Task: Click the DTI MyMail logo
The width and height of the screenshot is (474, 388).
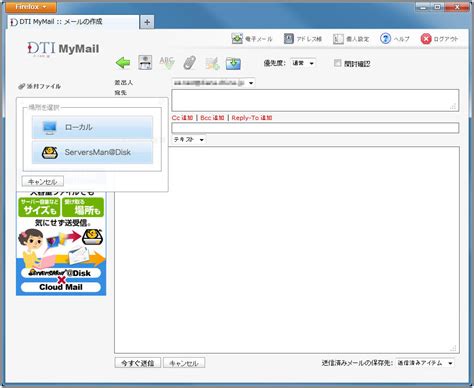Action: (63, 49)
